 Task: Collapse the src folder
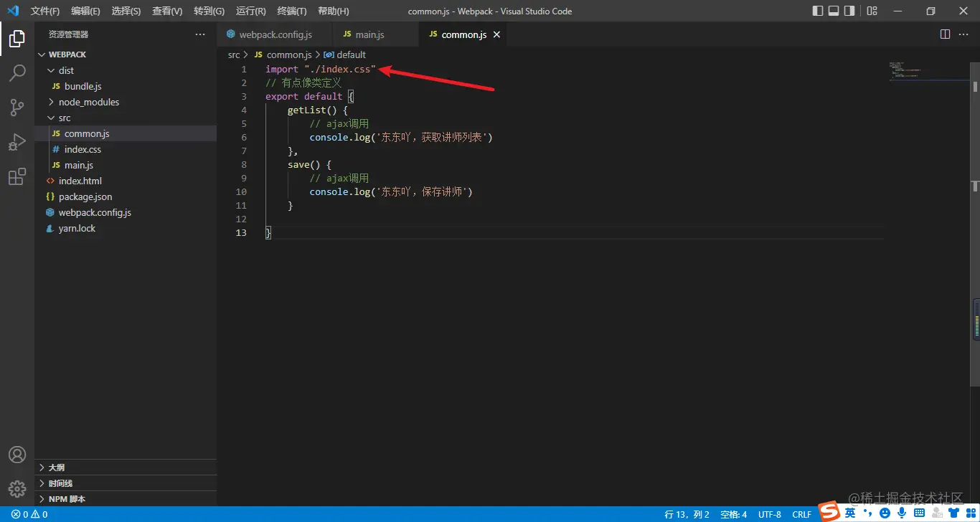(x=126, y=118)
